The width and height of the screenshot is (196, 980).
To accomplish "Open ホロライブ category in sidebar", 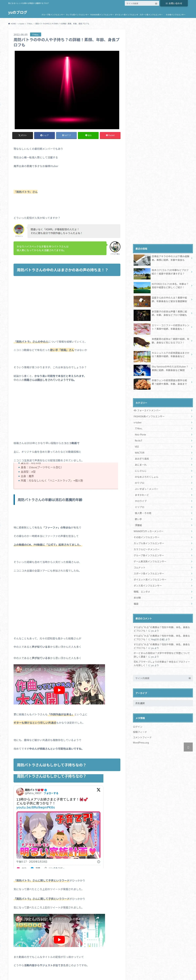I will (x=163, y=501).
